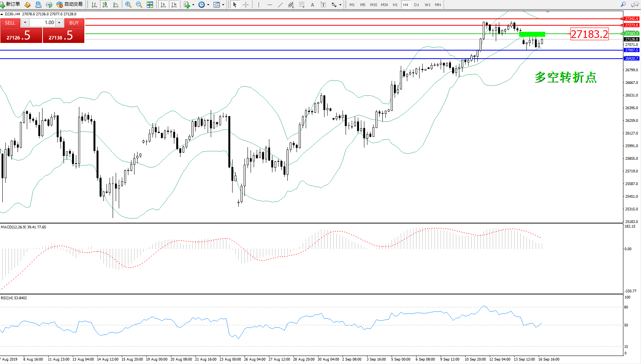Select the trendline drawing tool
This screenshot has height=364, width=641.
(x=280, y=5)
